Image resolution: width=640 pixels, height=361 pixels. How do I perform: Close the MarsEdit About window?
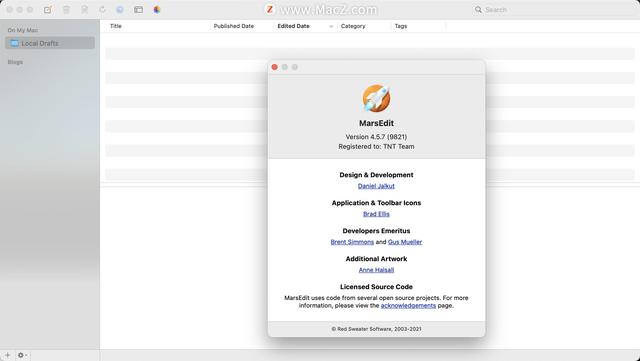275,67
